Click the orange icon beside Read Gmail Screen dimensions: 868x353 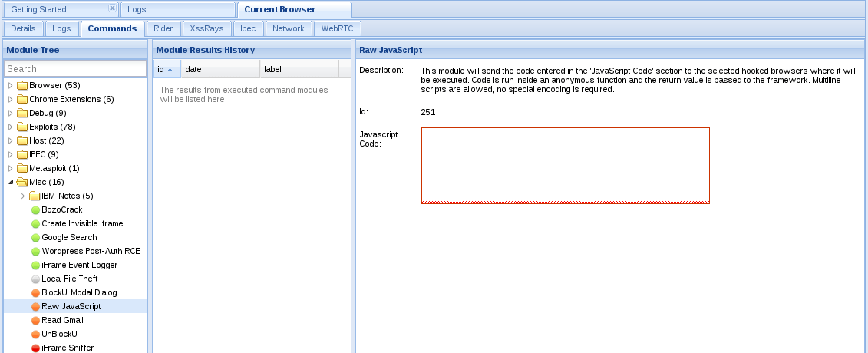35,321
